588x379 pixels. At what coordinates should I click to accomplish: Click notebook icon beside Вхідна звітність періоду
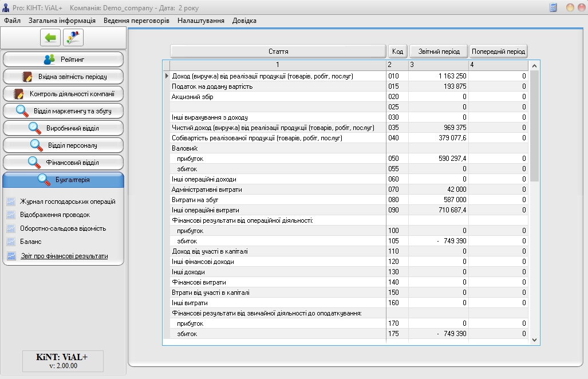tap(27, 77)
